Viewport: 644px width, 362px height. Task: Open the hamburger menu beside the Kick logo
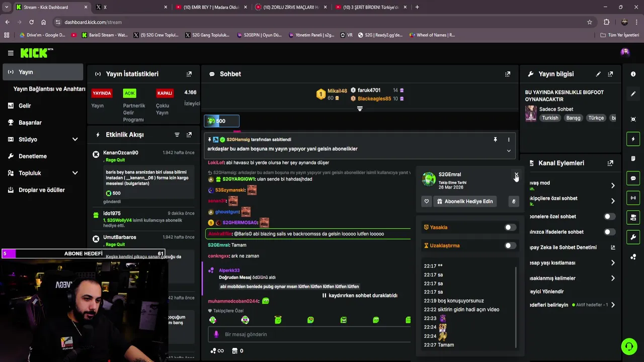tap(11, 53)
